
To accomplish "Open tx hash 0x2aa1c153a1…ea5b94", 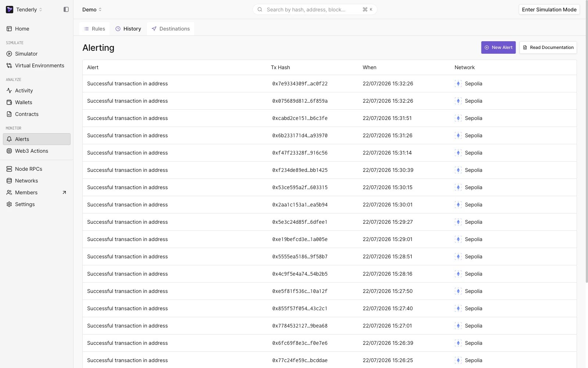I will [300, 205].
